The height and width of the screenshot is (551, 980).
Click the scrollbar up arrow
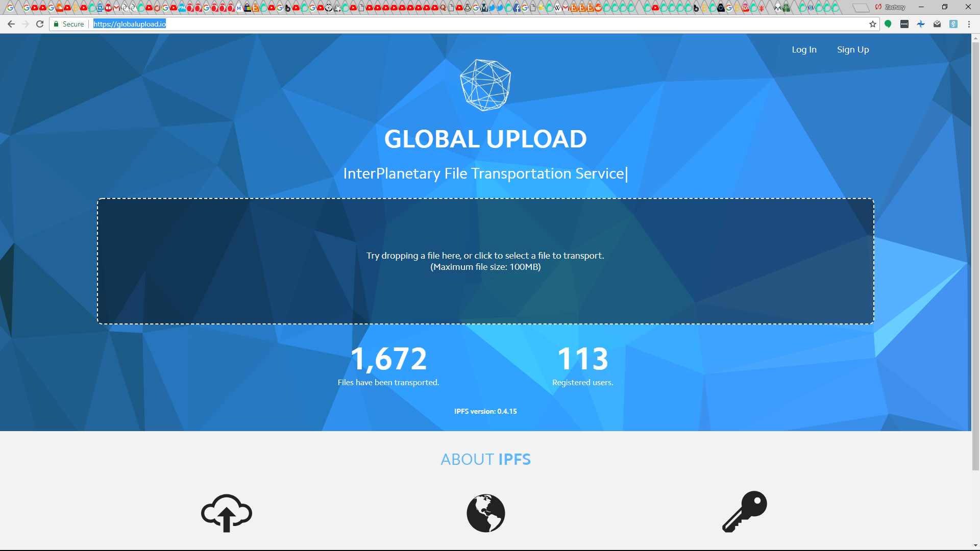tap(975, 38)
